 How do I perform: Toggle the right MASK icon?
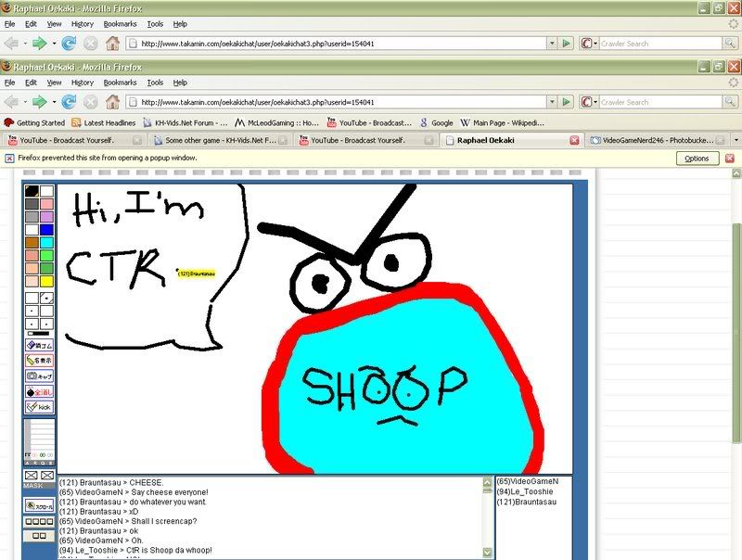(46, 476)
